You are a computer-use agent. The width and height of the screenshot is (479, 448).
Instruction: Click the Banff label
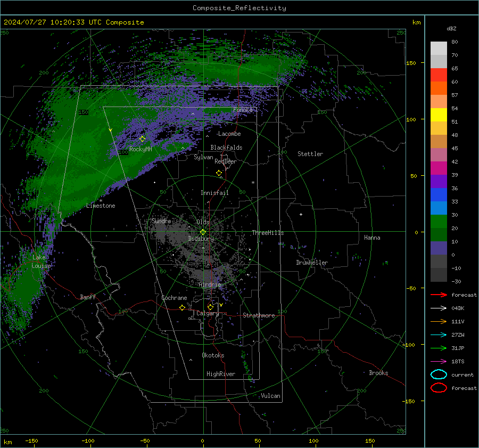pos(88,297)
